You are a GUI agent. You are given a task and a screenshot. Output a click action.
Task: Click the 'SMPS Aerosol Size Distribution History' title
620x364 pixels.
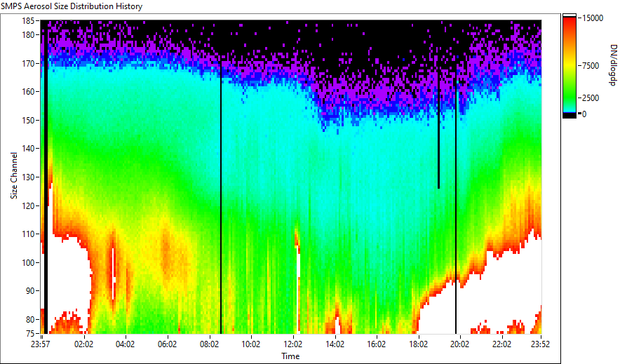click(72, 6)
